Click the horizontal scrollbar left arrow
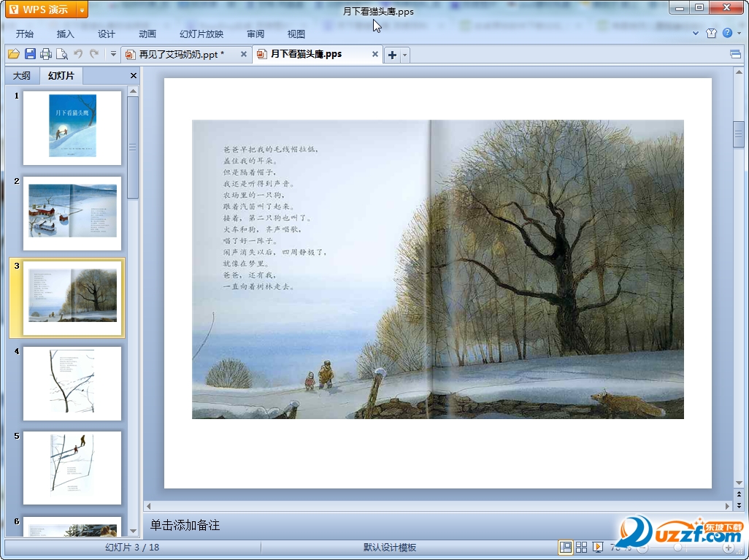The width and height of the screenshot is (749, 560). tap(148, 505)
